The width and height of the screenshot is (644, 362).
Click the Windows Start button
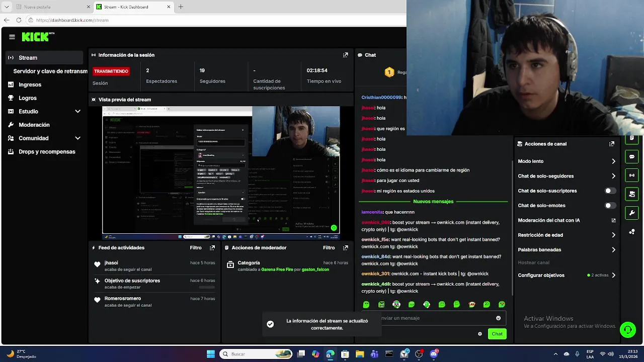211,354
